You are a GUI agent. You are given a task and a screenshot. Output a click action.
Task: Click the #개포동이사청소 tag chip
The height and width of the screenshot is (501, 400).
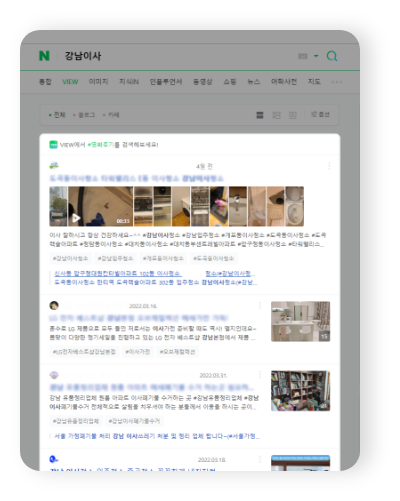pyautogui.click(x=163, y=258)
